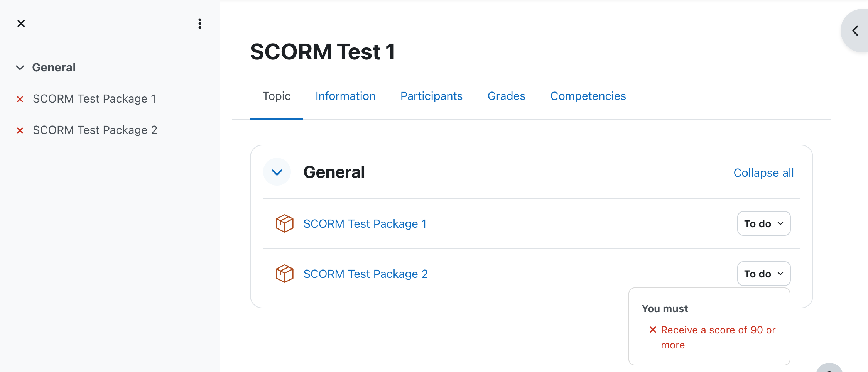Open To do dropdown for Package 1
This screenshot has width=868, height=372.
click(x=764, y=223)
